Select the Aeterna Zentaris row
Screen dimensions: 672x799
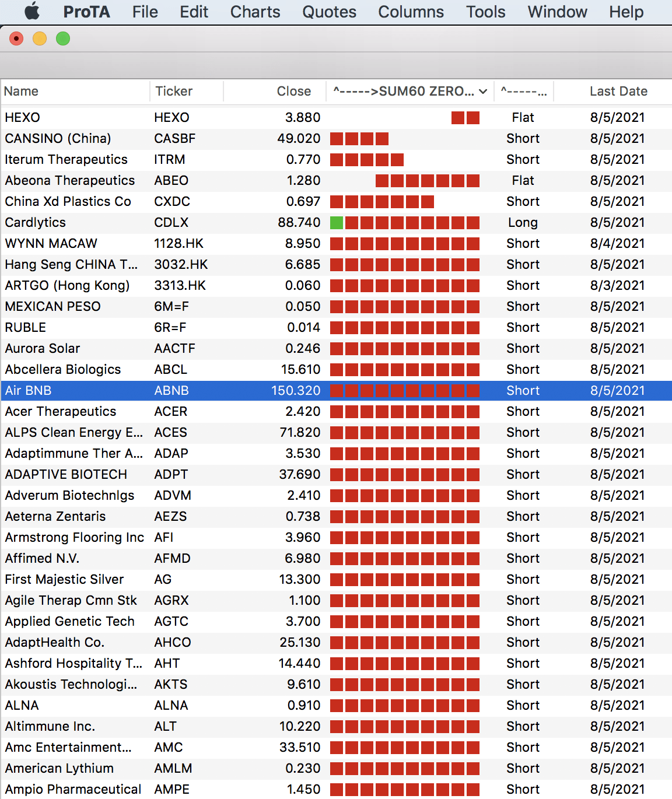336,516
